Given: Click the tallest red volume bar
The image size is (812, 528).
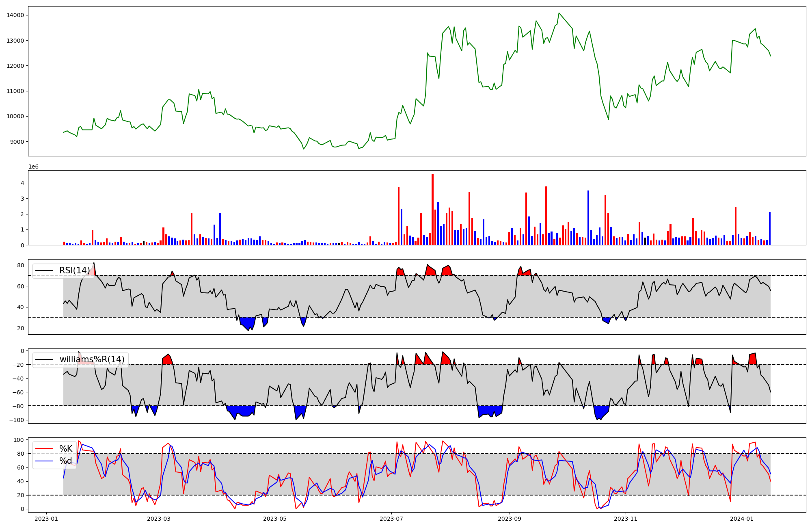Looking at the screenshot, I should pos(432,209).
